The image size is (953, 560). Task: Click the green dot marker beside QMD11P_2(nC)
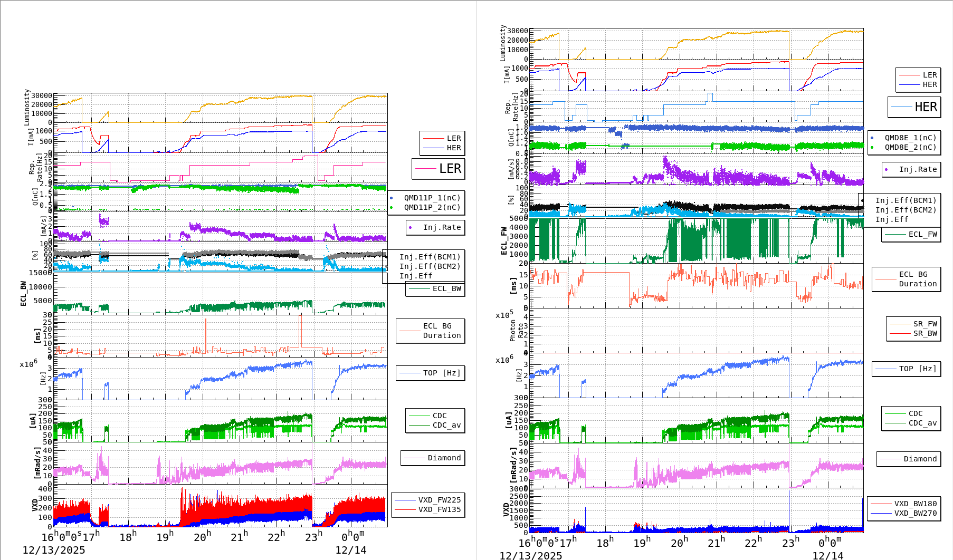[391, 208]
